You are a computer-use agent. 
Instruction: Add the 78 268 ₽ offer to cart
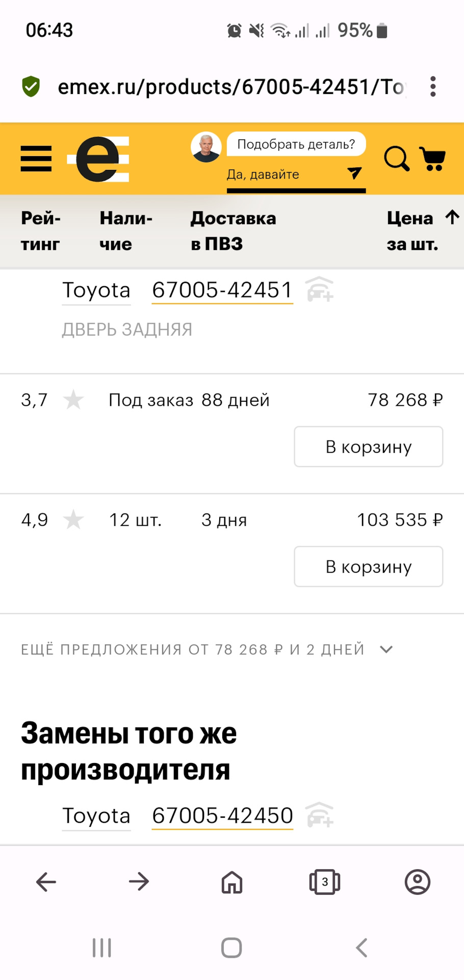click(x=368, y=447)
